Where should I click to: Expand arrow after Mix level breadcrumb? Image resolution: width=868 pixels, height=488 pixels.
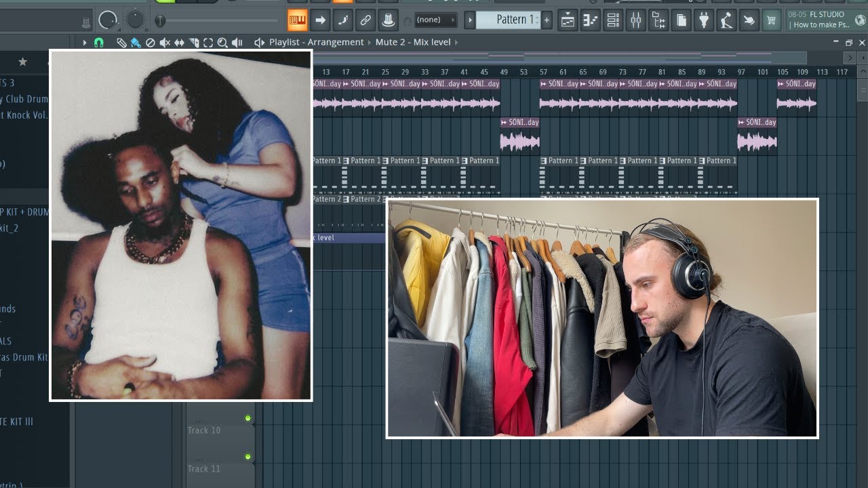tap(457, 42)
